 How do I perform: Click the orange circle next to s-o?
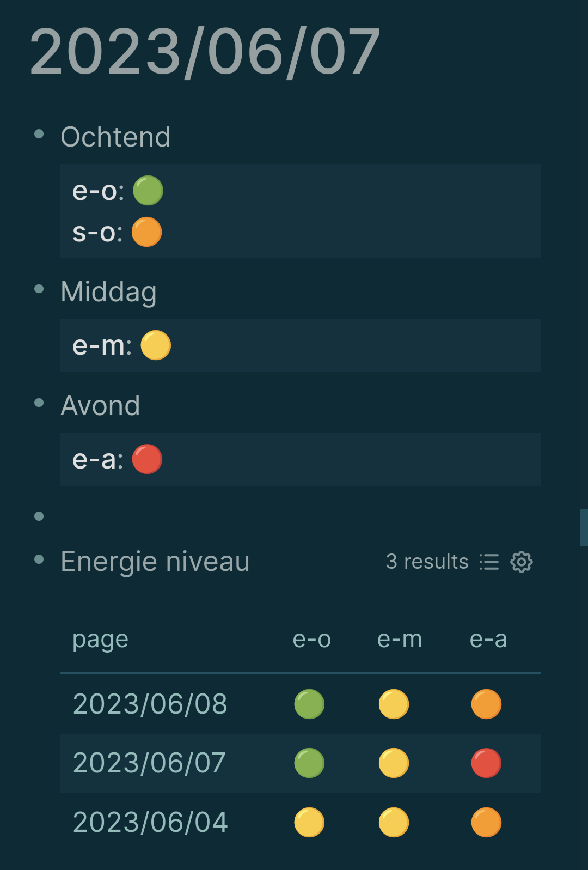[x=147, y=232]
